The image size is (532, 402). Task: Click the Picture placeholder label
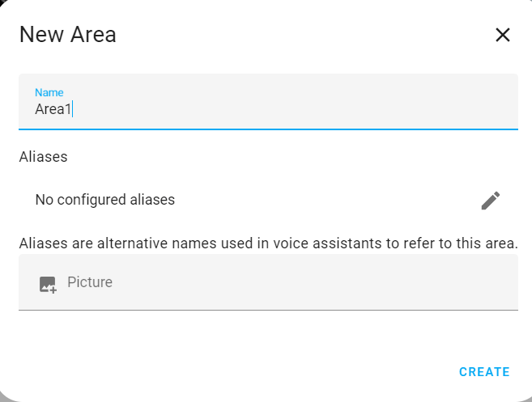point(90,282)
